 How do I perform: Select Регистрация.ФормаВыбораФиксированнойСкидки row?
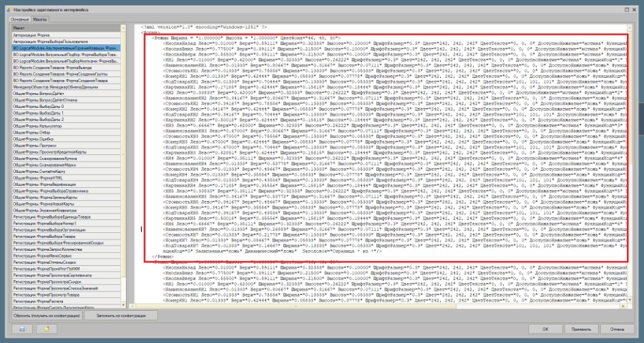tap(66, 243)
